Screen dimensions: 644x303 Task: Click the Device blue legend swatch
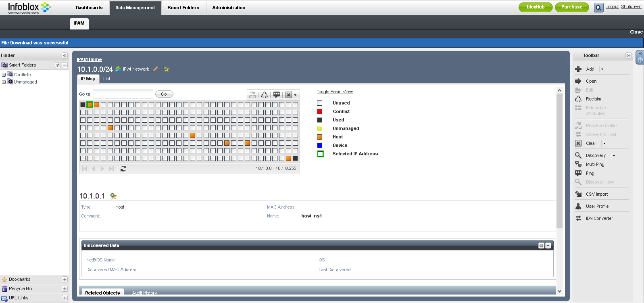tap(319, 145)
